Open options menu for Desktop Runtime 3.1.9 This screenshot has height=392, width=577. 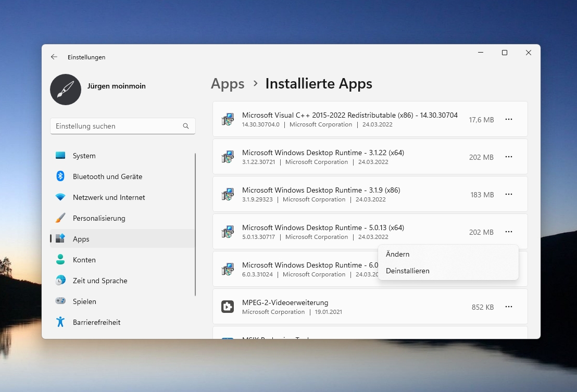coord(509,195)
